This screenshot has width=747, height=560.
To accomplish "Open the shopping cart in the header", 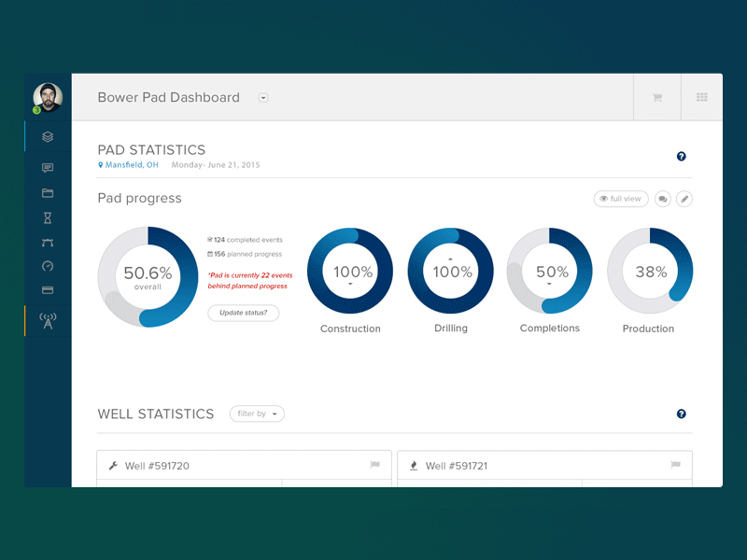I will [x=657, y=97].
